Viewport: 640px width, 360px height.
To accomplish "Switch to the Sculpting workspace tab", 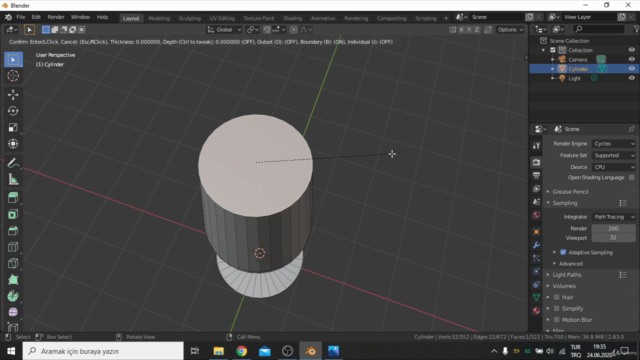I will [x=190, y=18].
